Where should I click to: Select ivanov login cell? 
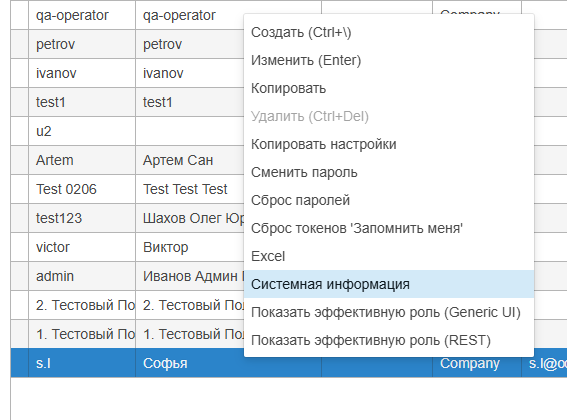point(82,73)
